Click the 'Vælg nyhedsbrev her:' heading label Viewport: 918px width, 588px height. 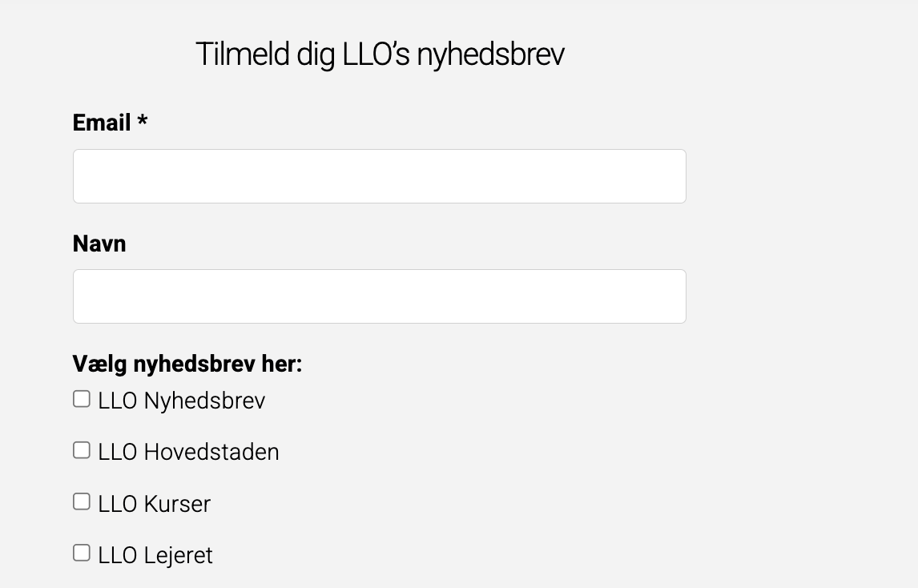187,364
